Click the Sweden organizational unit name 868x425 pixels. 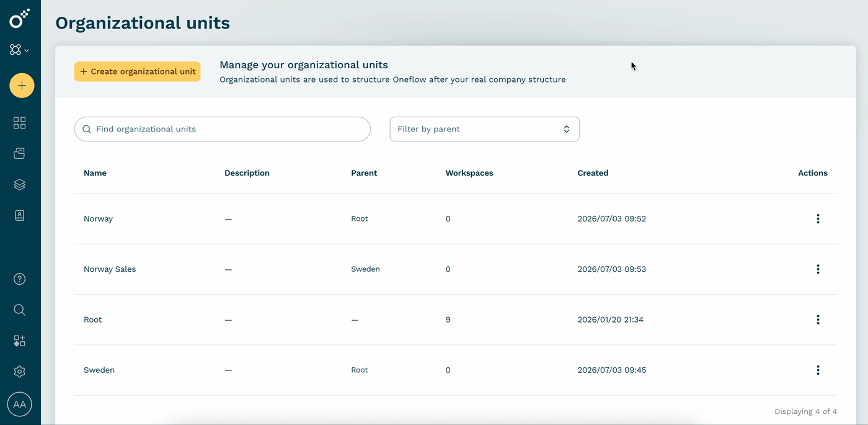[99, 370]
